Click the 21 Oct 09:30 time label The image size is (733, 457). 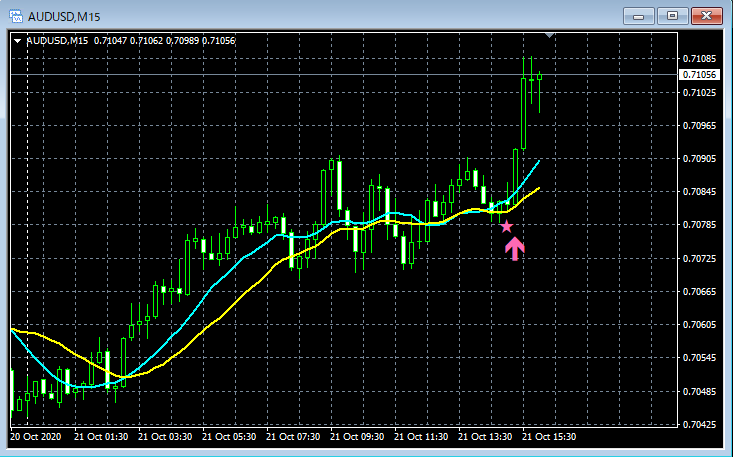pos(357,437)
